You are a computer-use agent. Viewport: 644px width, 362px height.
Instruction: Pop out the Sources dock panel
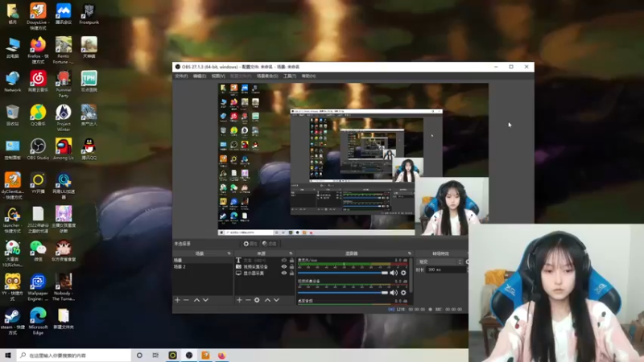coord(291,253)
